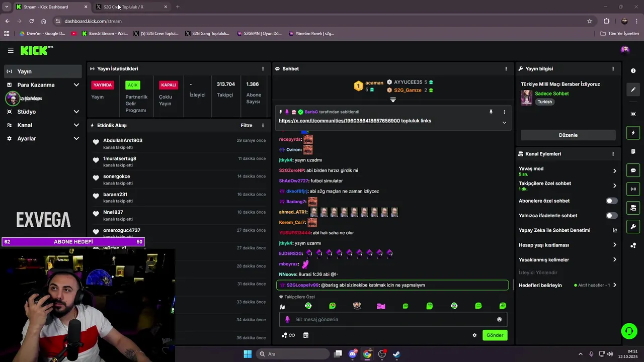
Task: Open Drive'ım bookmark
Action: pyautogui.click(x=43, y=34)
